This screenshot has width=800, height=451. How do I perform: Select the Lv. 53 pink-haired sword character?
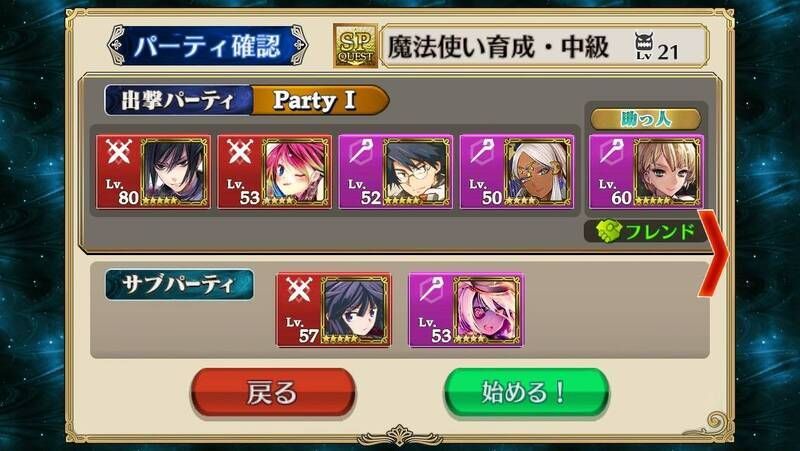click(x=274, y=172)
